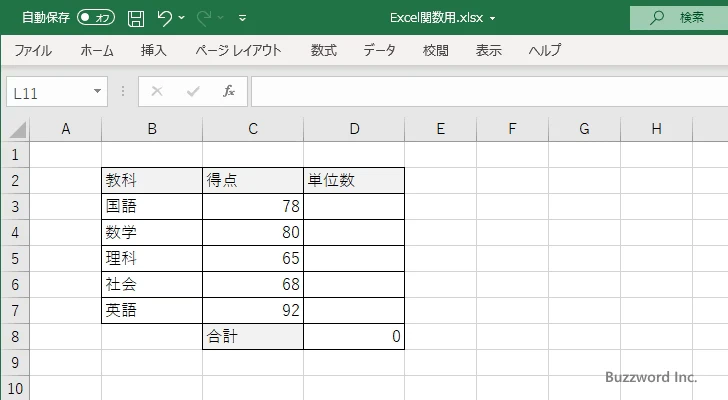
Task: Open the ヘルプ tab
Action: pyautogui.click(x=545, y=50)
